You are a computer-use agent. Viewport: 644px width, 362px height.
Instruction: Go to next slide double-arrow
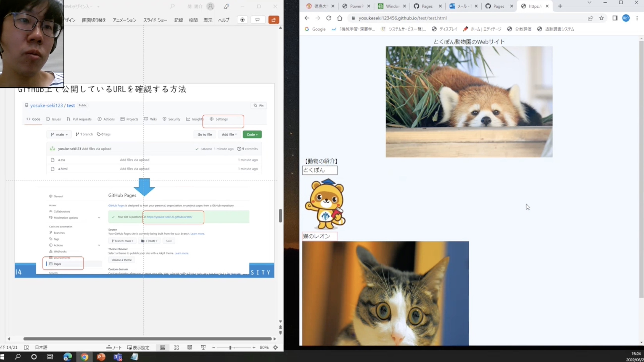[281, 333]
